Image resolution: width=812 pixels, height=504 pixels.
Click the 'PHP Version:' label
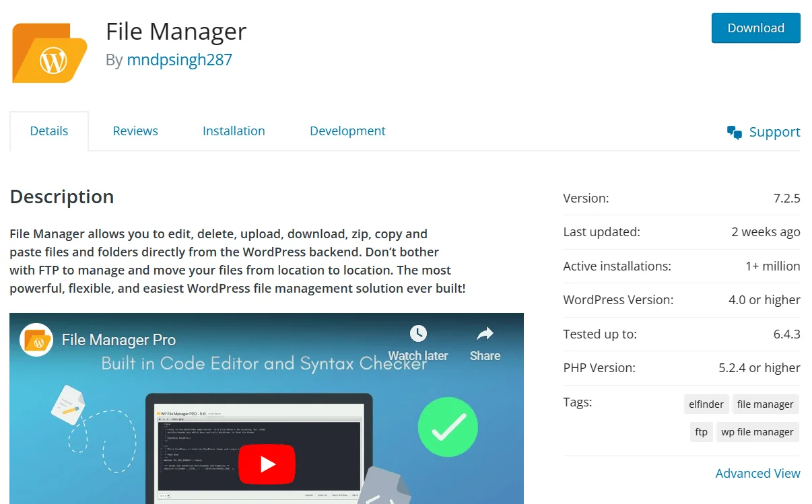(599, 368)
